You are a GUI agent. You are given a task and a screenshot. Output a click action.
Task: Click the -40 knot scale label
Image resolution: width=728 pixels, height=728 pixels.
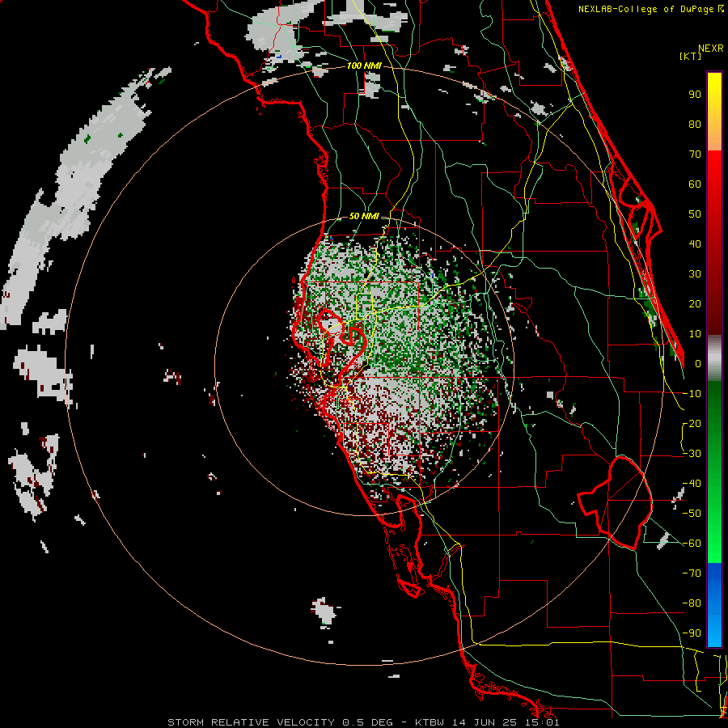point(692,484)
